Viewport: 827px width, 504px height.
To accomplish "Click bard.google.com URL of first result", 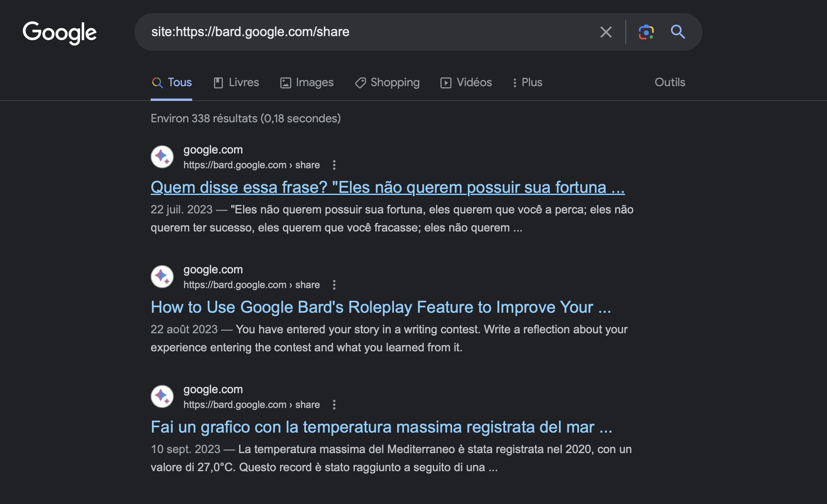I will [x=251, y=165].
